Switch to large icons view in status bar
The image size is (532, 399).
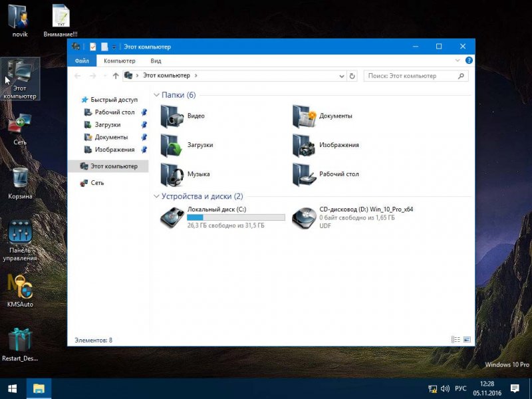(x=467, y=339)
